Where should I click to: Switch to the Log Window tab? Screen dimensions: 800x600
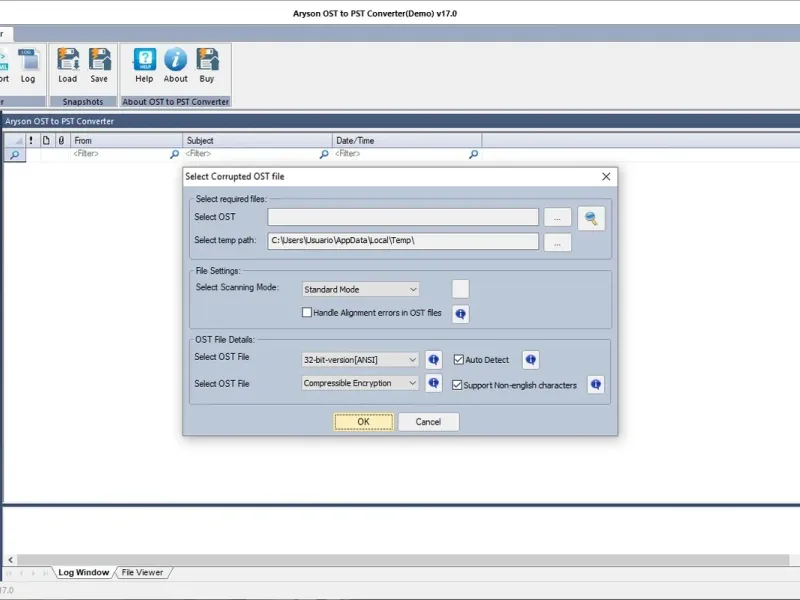point(84,572)
